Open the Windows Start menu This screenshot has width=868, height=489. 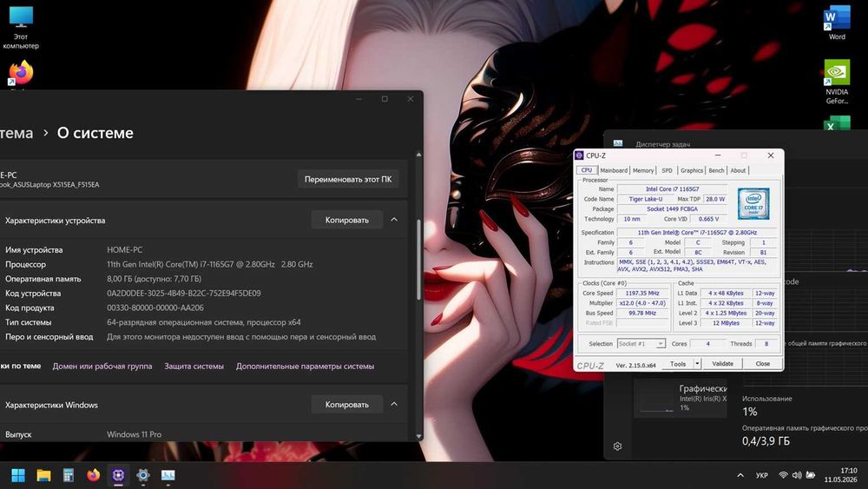18,475
